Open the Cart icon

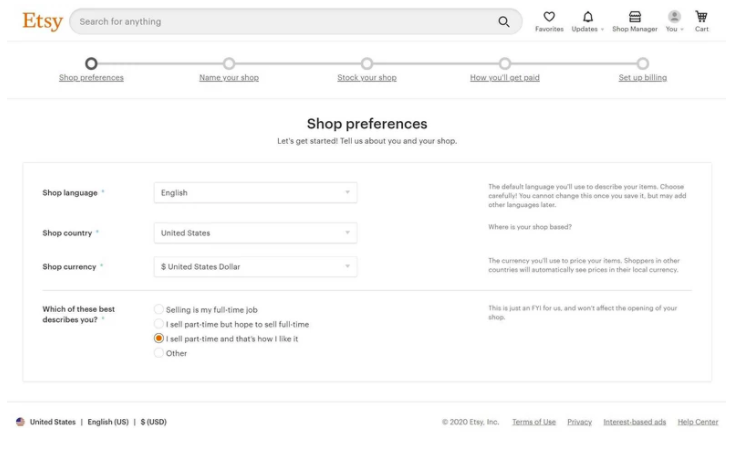[701, 17]
